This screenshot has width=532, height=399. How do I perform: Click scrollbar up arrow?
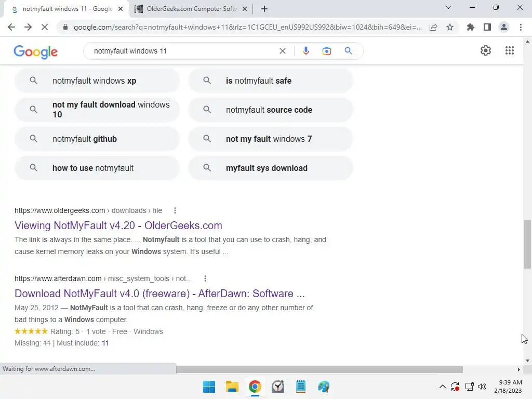527,42
